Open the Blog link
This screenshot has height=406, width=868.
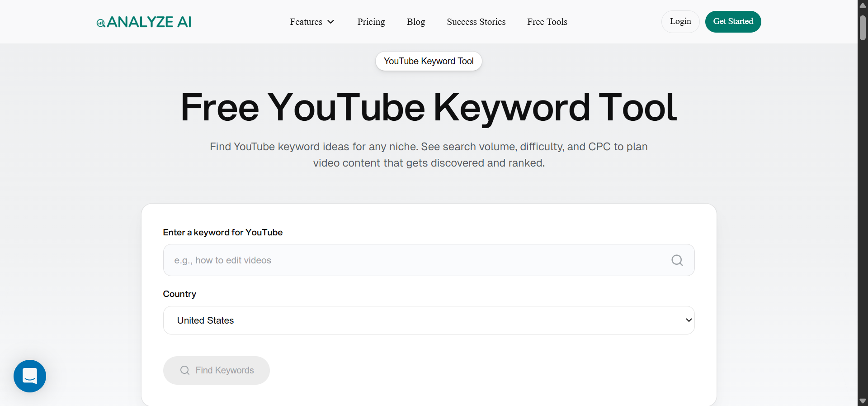(416, 22)
